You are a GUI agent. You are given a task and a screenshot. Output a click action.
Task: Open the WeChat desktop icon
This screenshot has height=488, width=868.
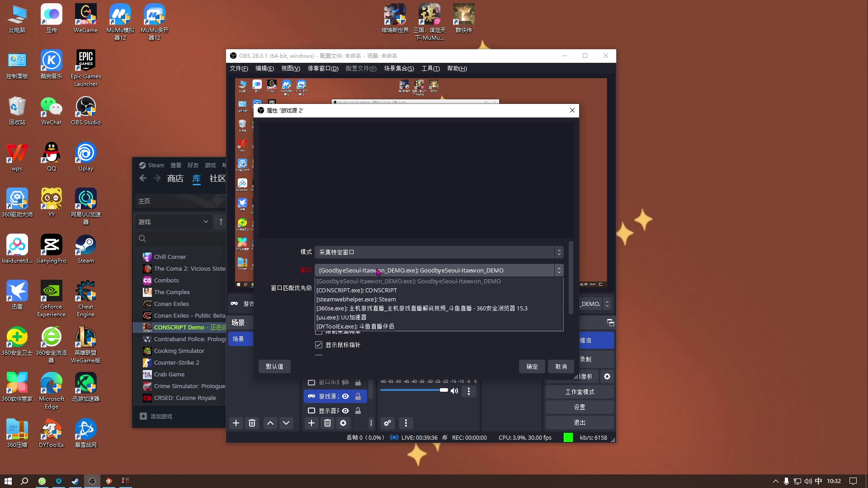pyautogui.click(x=52, y=112)
